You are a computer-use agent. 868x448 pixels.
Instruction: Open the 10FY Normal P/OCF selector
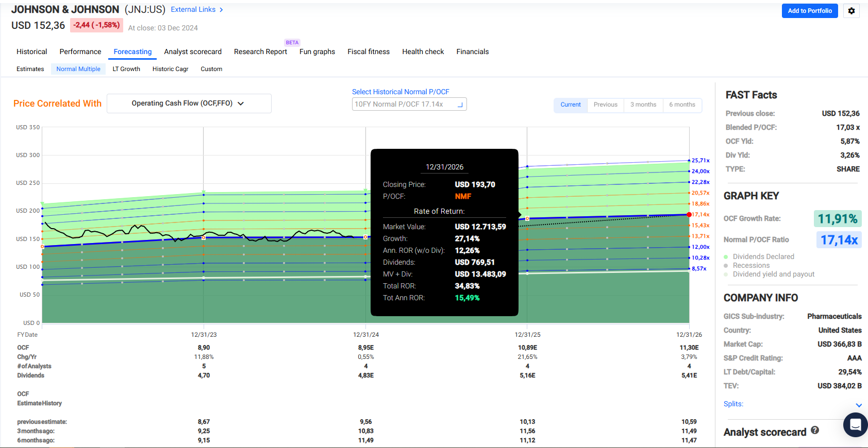[409, 104]
